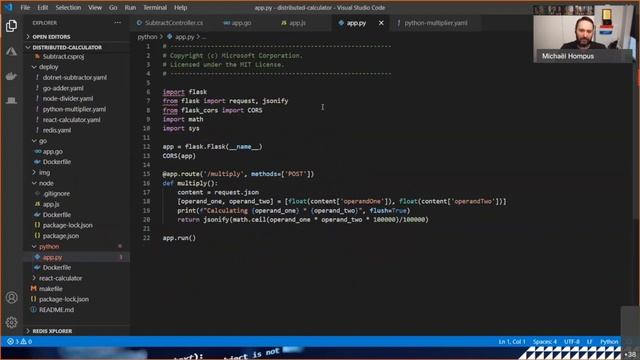Click the def multiplyy(): line of code
Screen dimensions: 640x360
tap(190, 183)
